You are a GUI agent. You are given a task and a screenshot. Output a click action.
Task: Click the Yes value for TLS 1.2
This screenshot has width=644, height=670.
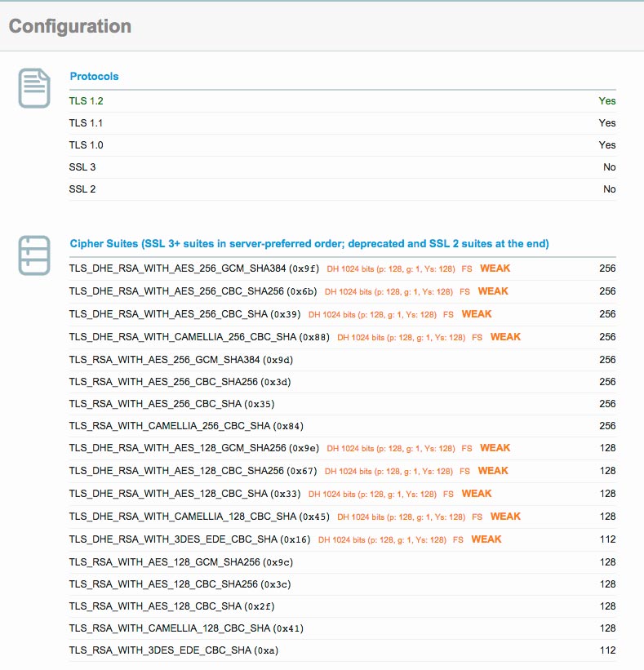tap(606, 101)
